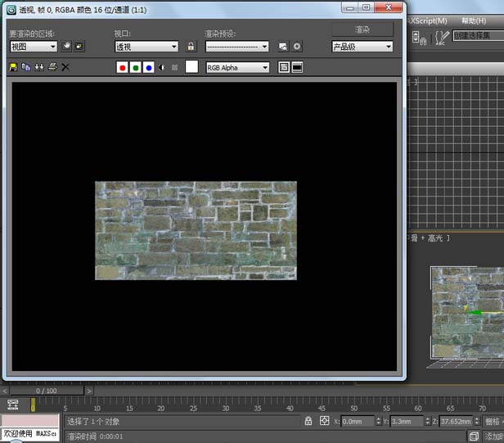504x443 pixels.
Task: Open the environment and effects dialog icon
Action: pyautogui.click(x=297, y=47)
